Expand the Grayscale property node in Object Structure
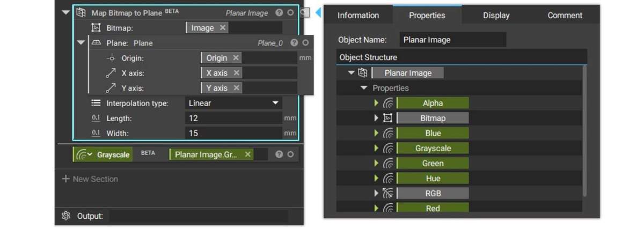 coord(377,148)
